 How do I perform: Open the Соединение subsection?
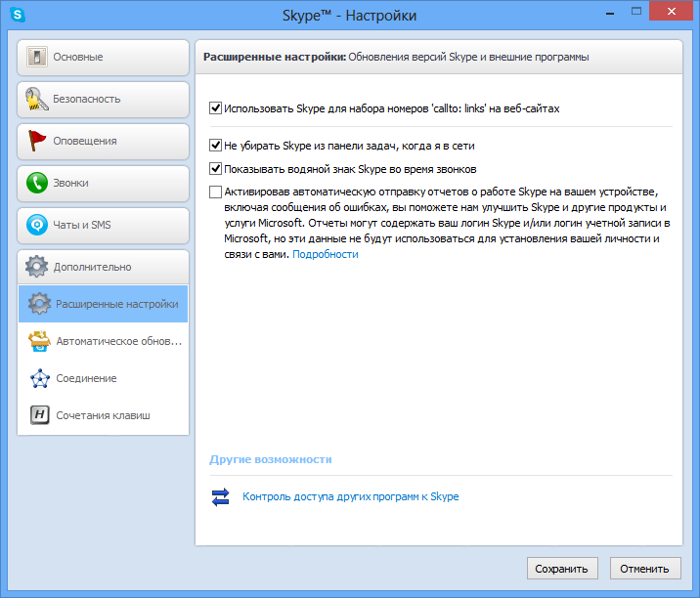[103, 378]
